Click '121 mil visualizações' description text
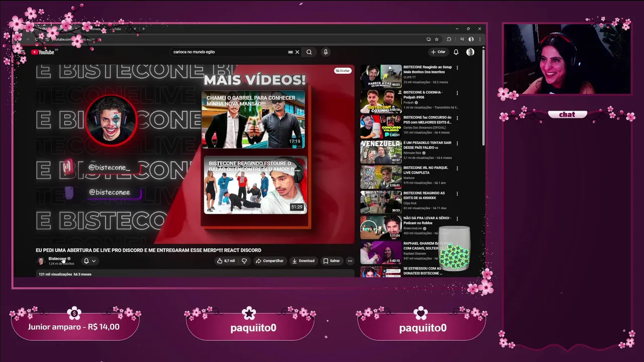 tap(55, 274)
